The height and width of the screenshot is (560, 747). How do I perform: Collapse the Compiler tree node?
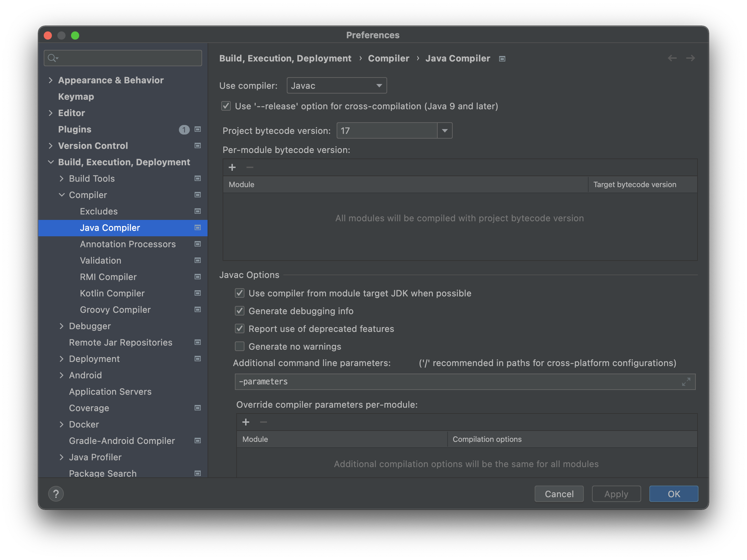[61, 195]
